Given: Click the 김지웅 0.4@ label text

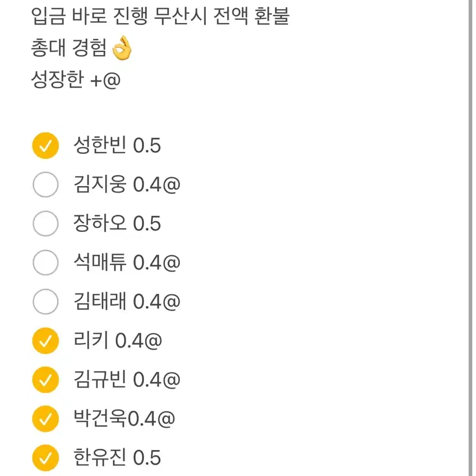Looking at the screenshot, I should pos(127,184).
